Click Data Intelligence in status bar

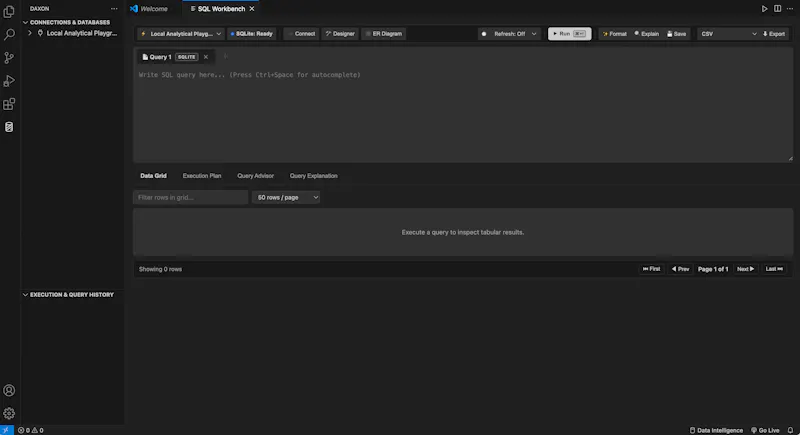[x=716, y=430]
